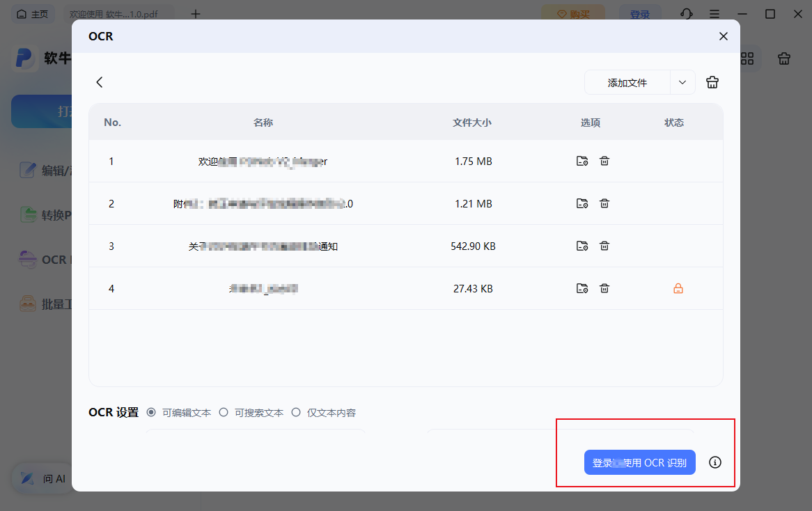Delete the 27.43 KB file
The width and height of the screenshot is (812, 511).
click(604, 288)
